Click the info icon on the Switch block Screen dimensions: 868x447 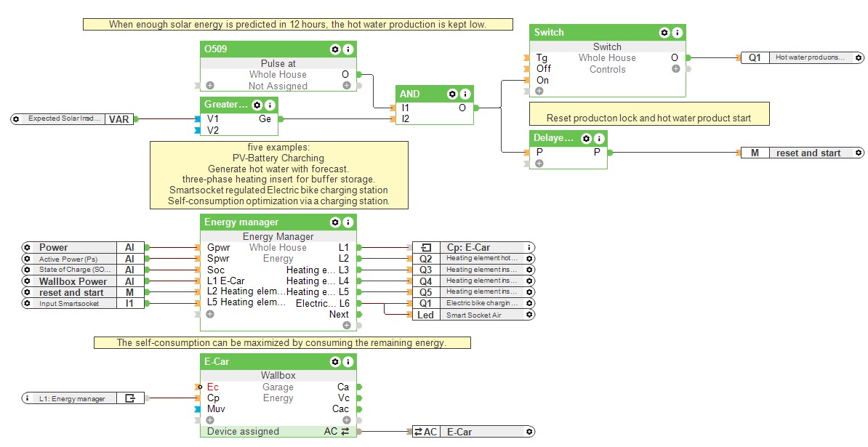click(678, 32)
